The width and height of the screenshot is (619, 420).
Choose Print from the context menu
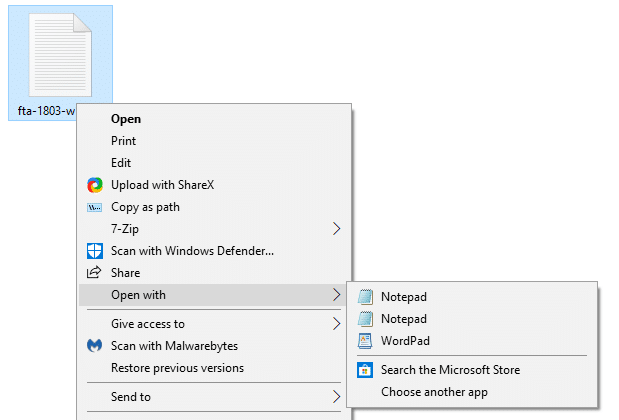pos(214,141)
